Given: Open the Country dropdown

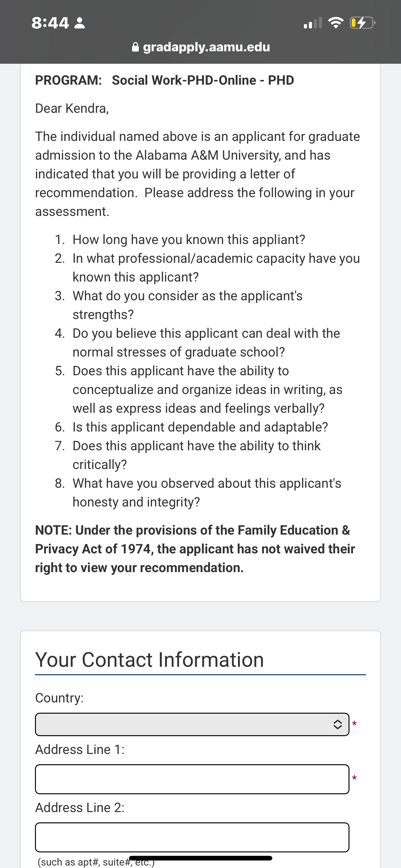Looking at the screenshot, I should (x=192, y=724).
